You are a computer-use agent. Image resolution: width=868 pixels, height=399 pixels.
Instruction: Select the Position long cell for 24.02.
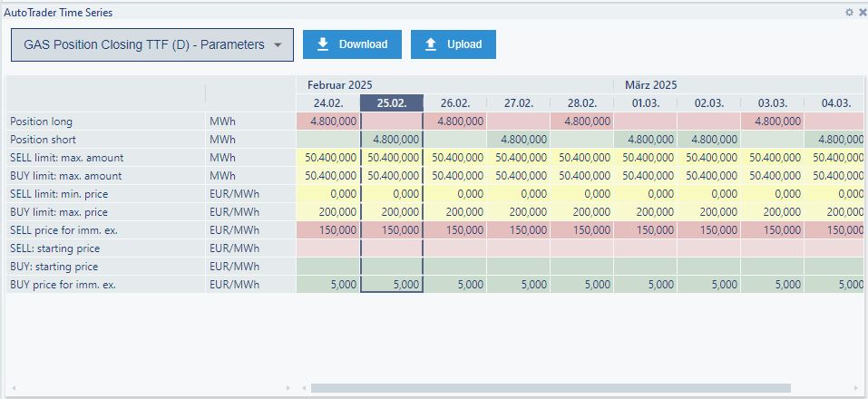pos(327,122)
